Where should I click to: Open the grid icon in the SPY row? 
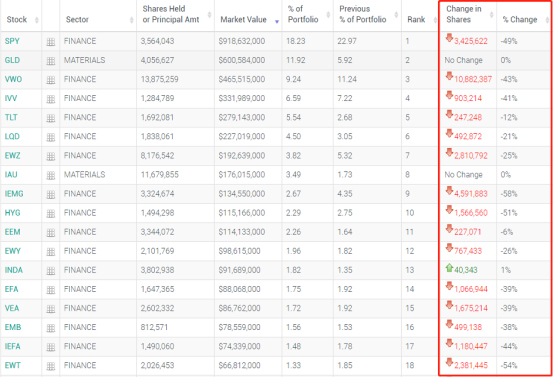pyautogui.click(x=50, y=42)
